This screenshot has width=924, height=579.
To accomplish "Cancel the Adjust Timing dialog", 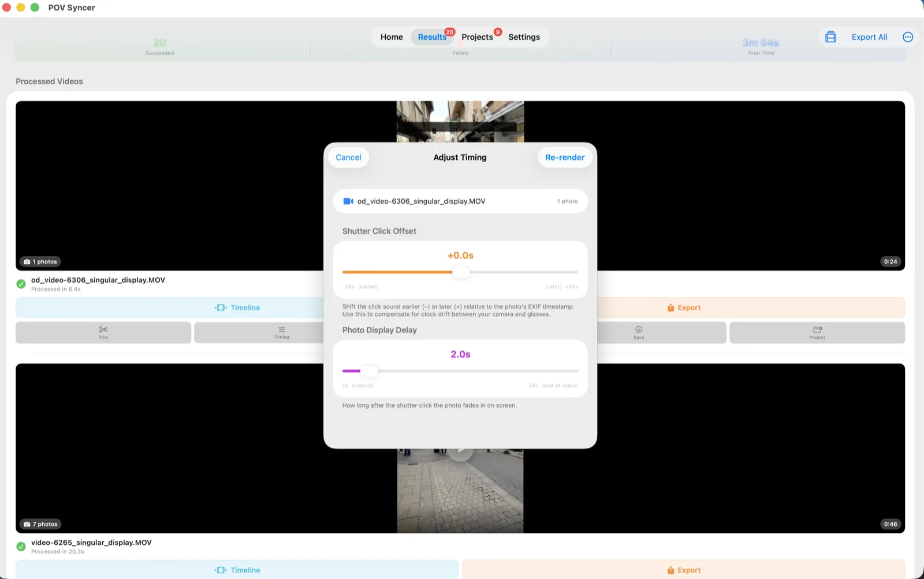I will pos(348,157).
